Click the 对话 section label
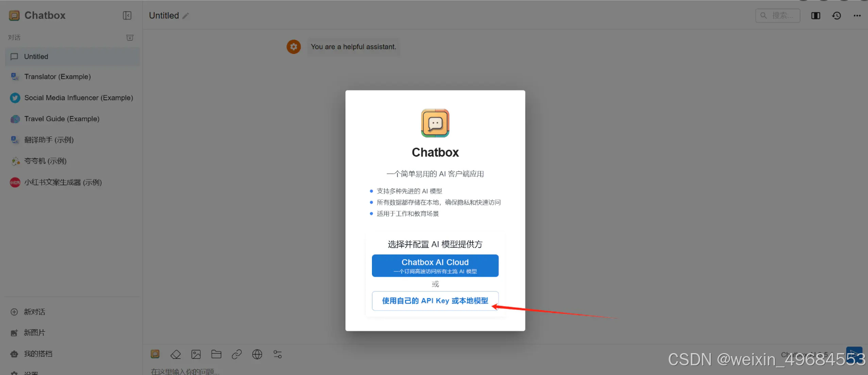The width and height of the screenshot is (868, 375). [x=14, y=38]
